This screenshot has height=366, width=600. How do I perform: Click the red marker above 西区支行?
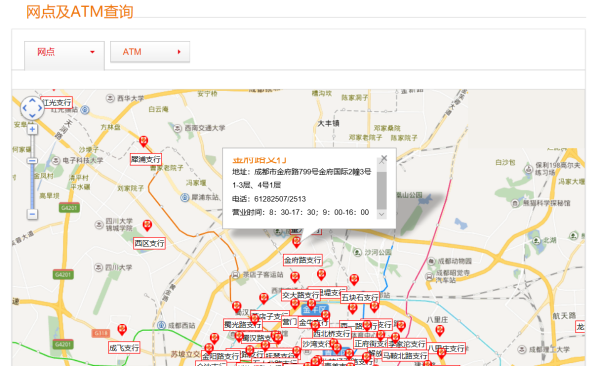pos(147,225)
